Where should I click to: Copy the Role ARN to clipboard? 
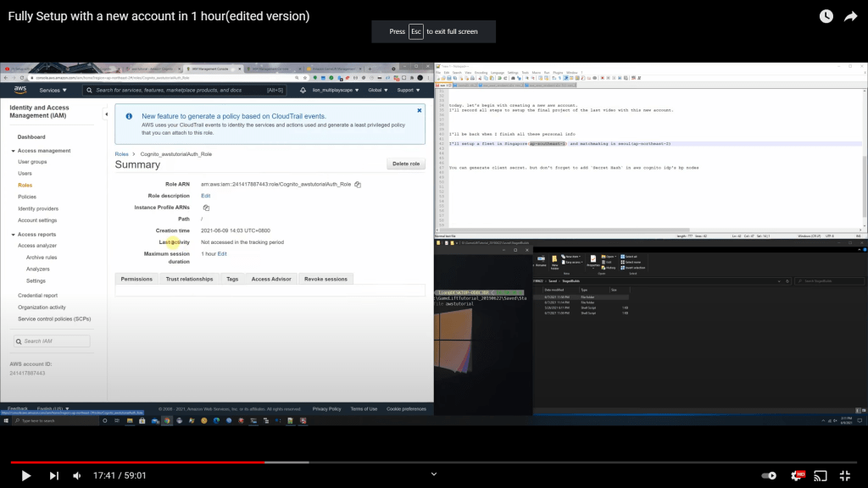(358, 184)
